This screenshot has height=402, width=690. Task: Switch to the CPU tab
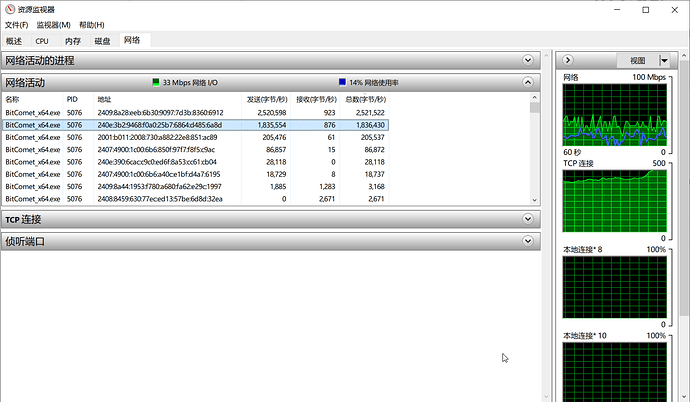click(42, 41)
